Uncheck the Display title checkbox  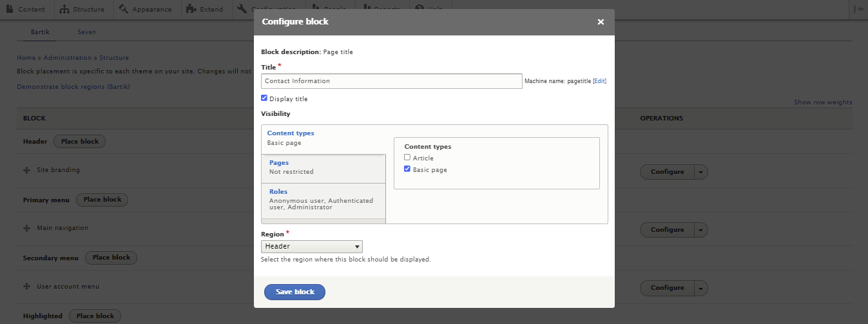264,99
